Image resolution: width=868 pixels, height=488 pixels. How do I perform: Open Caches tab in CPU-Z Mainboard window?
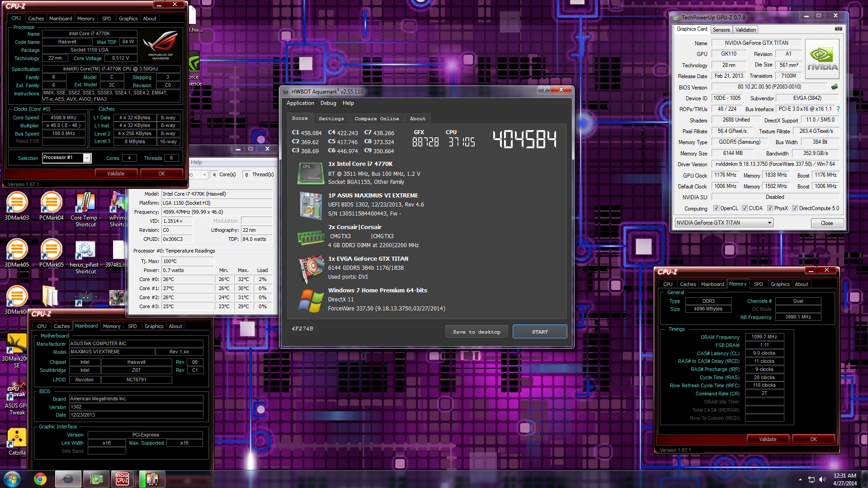coord(61,326)
